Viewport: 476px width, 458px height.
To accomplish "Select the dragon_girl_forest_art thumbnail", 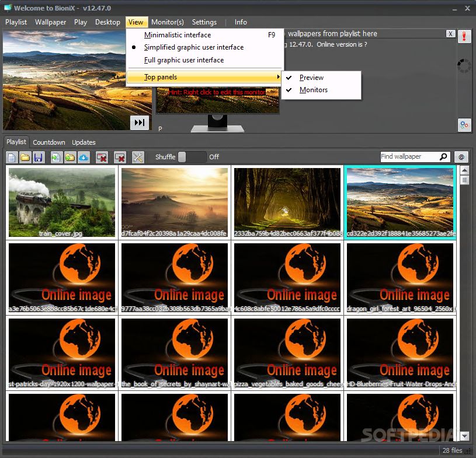I will 400,278.
